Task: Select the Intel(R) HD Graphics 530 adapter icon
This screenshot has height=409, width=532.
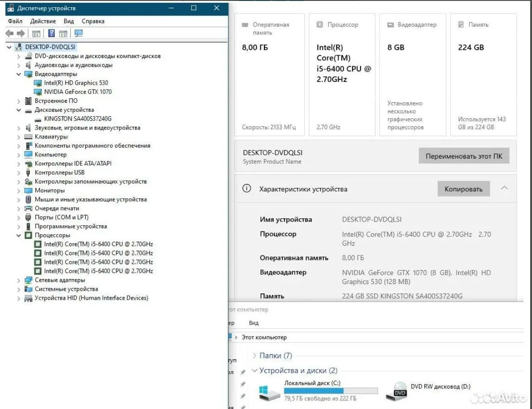Action: coord(38,83)
